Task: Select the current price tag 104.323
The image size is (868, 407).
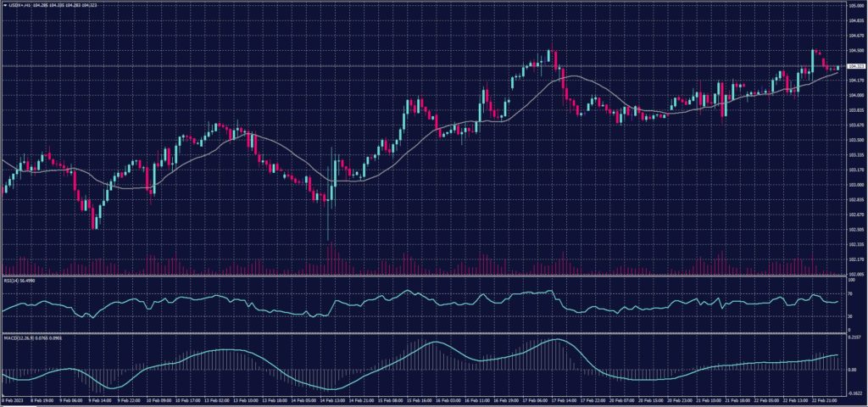Action: (855, 66)
